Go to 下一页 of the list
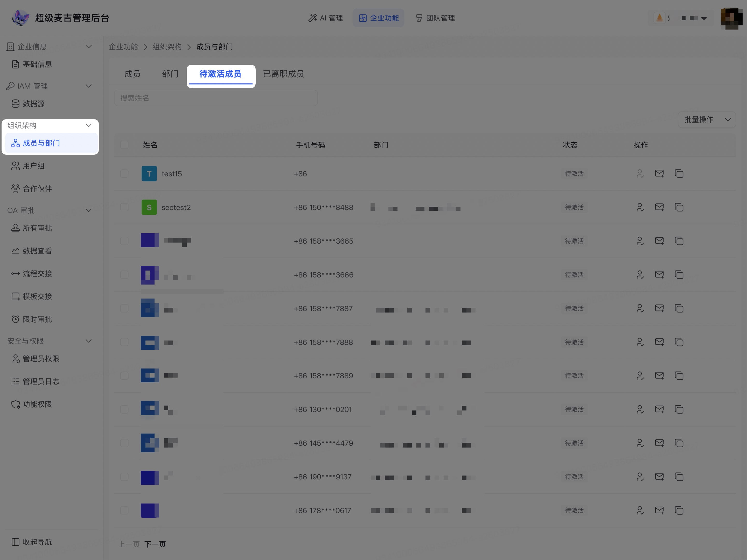 click(155, 544)
